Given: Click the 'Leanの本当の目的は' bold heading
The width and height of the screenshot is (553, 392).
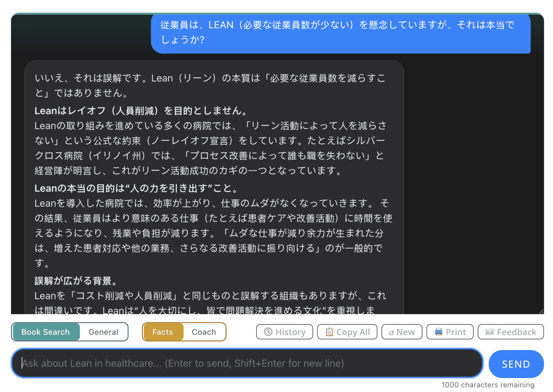Looking at the screenshot, I should 137,188.
